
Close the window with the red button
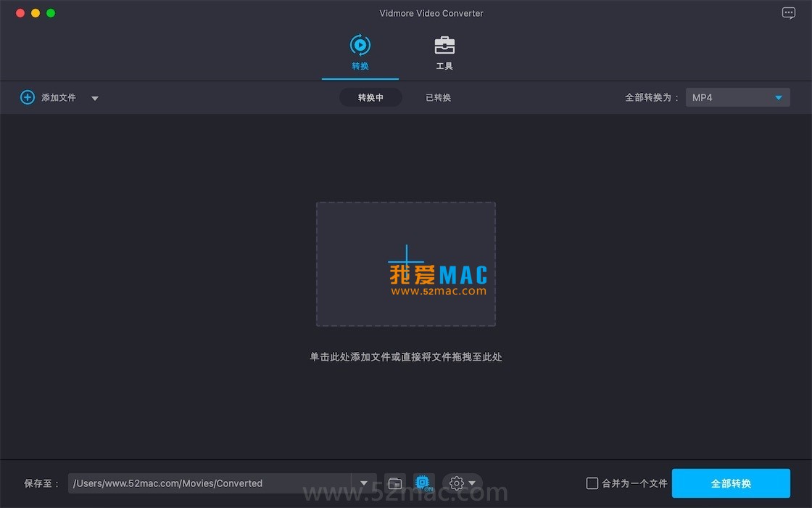[20, 13]
